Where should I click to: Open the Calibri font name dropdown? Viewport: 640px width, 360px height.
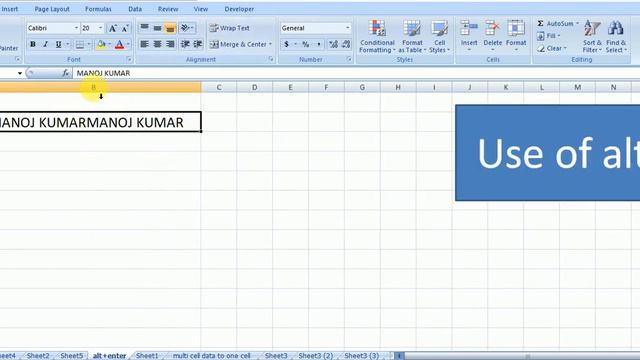76,28
